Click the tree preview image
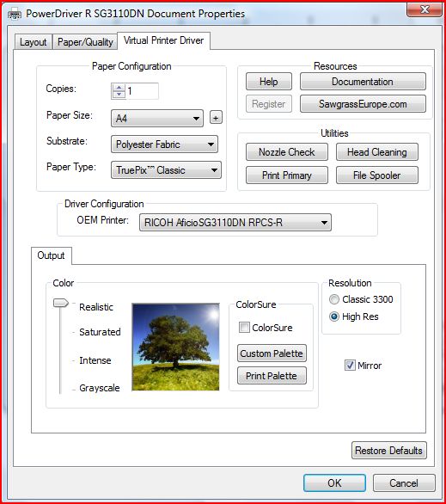The width and height of the screenshot is (446, 504). (175, 347)
